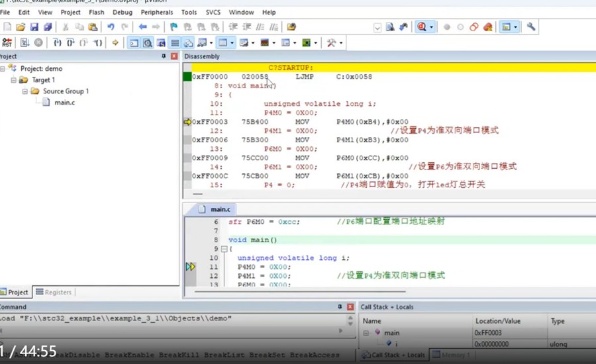Click the Save file icon
This screenshot has height=364, width=596.
click(34, 27)
